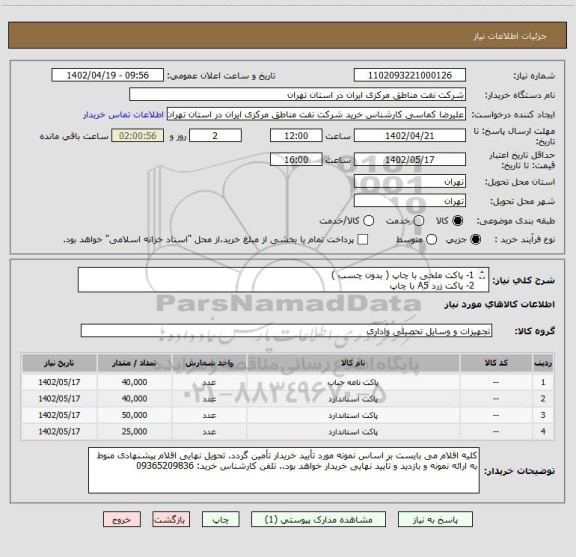Click the شرح کلی نیاز text area
The height and width of the screenshot is (557, 576).
point(283,280)
